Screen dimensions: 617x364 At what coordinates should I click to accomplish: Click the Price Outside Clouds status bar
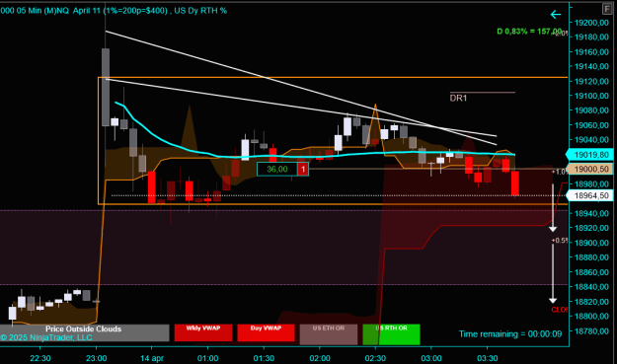coord(84,332)
